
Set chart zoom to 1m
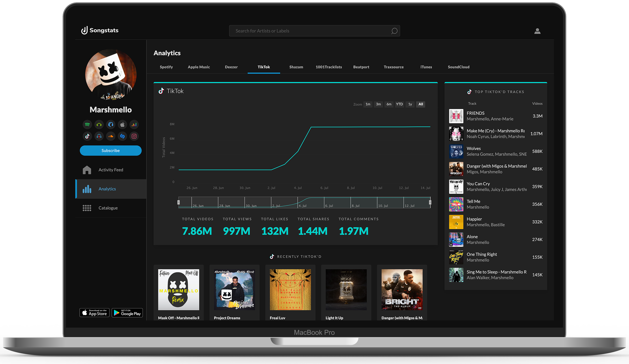(368, 104)
